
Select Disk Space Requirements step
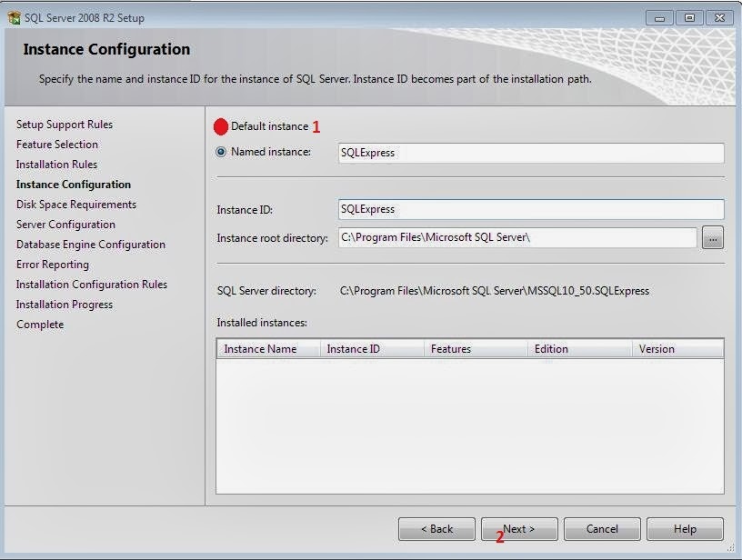click(76, 205)
